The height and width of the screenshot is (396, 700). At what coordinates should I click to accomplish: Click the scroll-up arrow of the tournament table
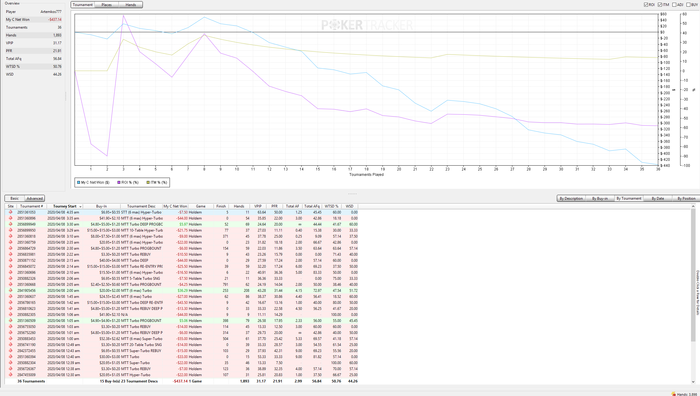point(693,207)
